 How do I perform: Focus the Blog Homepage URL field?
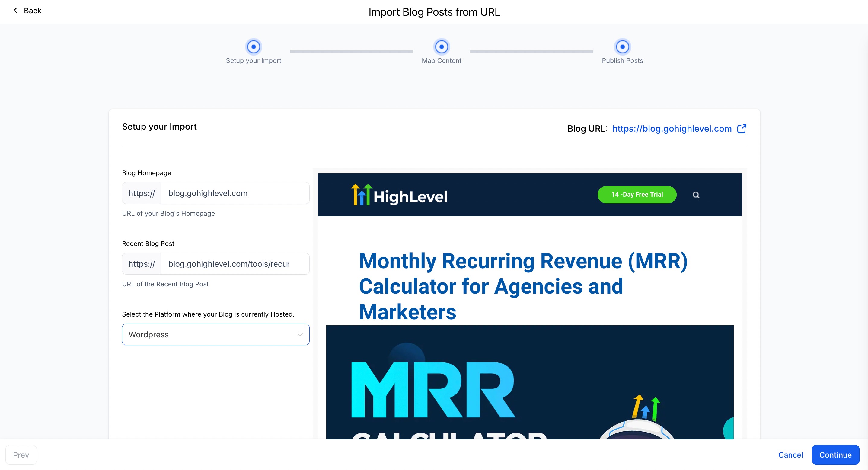point(235,193)
